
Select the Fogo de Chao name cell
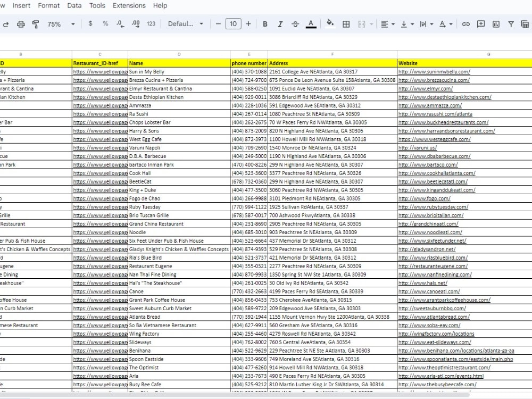pos(179,198)
